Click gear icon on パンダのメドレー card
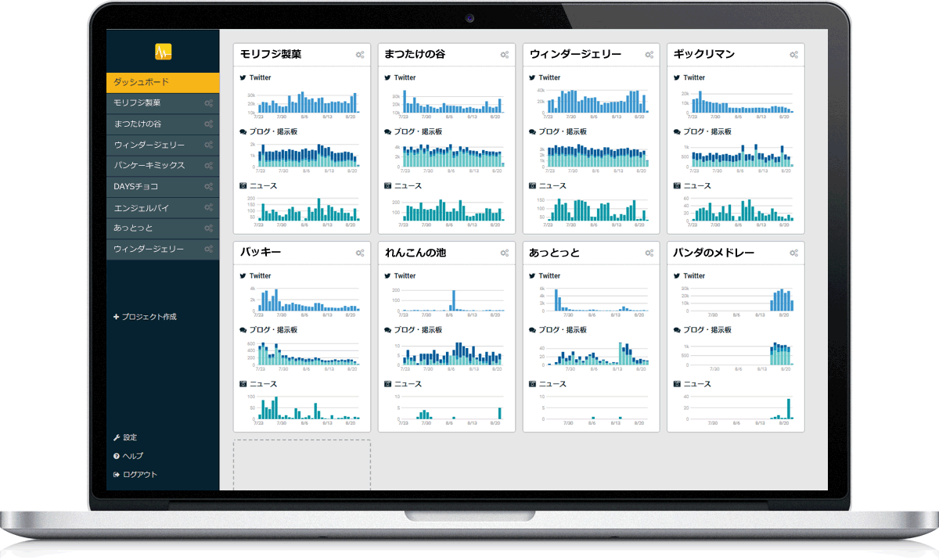The width and height of the screenshot is (939, 560). [x=793, y=253]
